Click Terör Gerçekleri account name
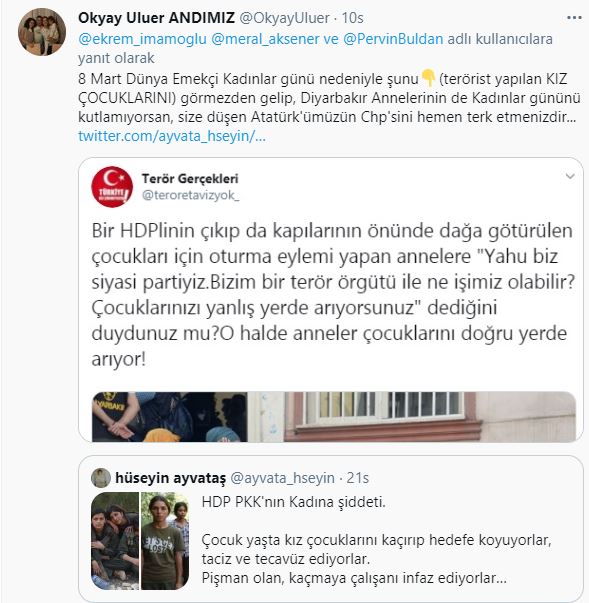This screenshot has width=589, height=603. [190, 178]
